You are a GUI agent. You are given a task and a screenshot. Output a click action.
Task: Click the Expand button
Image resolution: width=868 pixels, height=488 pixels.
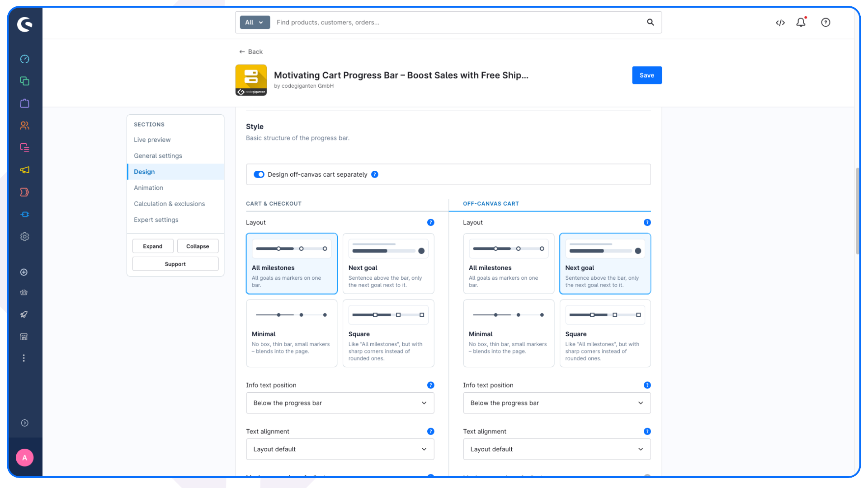[153, 246]
